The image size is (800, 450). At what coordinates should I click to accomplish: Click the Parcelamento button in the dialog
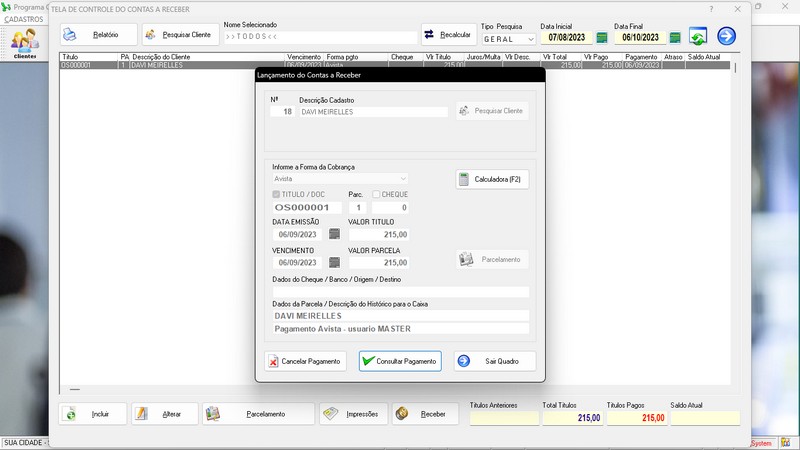(492, 259)
